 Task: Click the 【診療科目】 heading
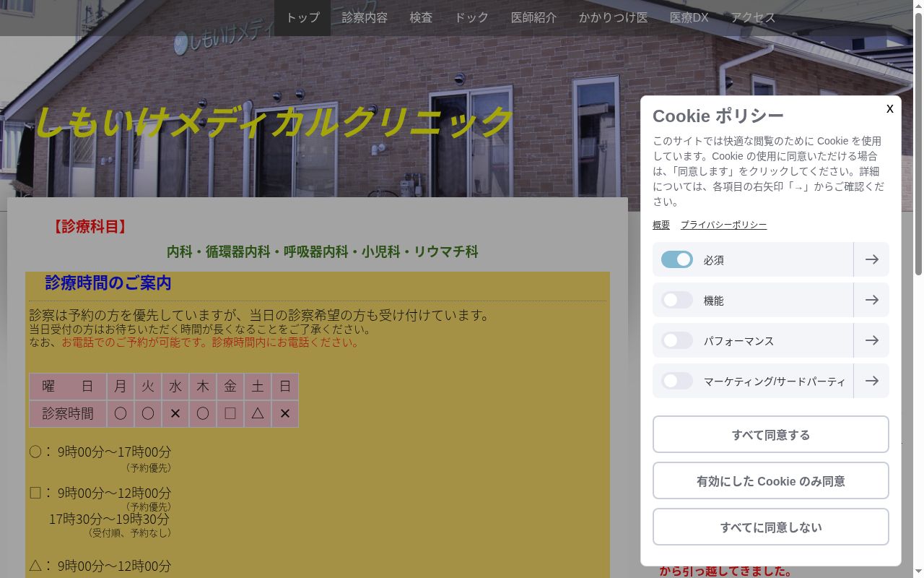click(90, 226)
